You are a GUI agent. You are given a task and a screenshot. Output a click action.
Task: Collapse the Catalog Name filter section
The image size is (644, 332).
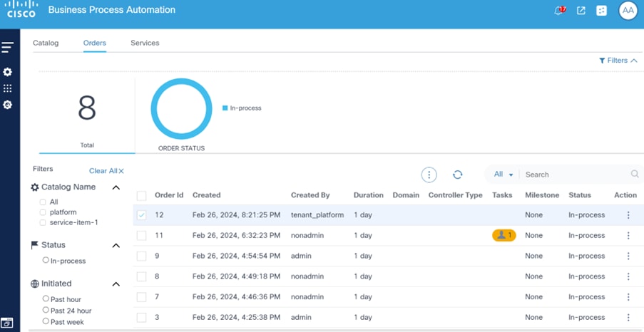[x=116, y=187]
